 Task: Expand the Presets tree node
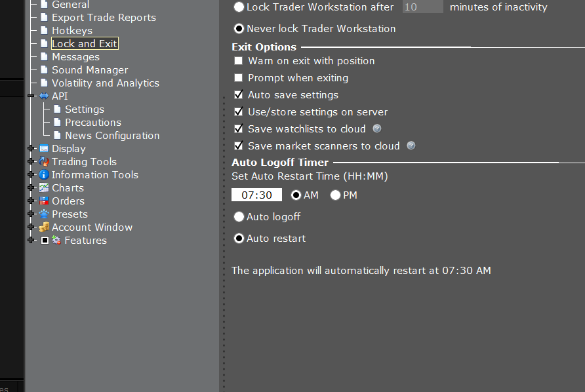point(31,214)
